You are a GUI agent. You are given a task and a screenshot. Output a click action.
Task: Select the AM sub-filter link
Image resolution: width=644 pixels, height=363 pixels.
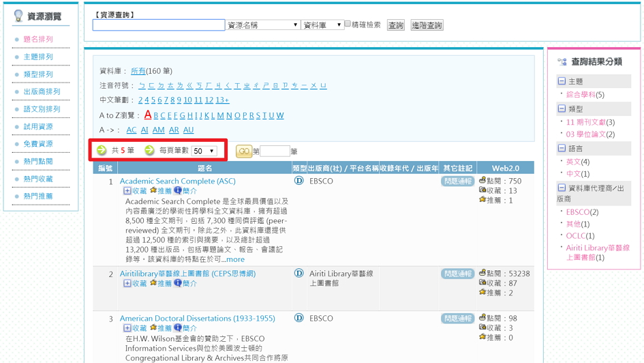point(159,130)
